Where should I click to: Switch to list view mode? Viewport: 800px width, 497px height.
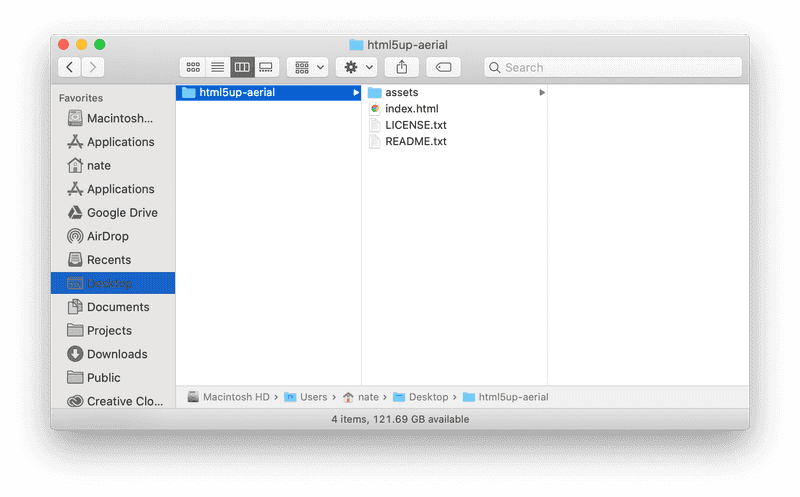point(217,67)
